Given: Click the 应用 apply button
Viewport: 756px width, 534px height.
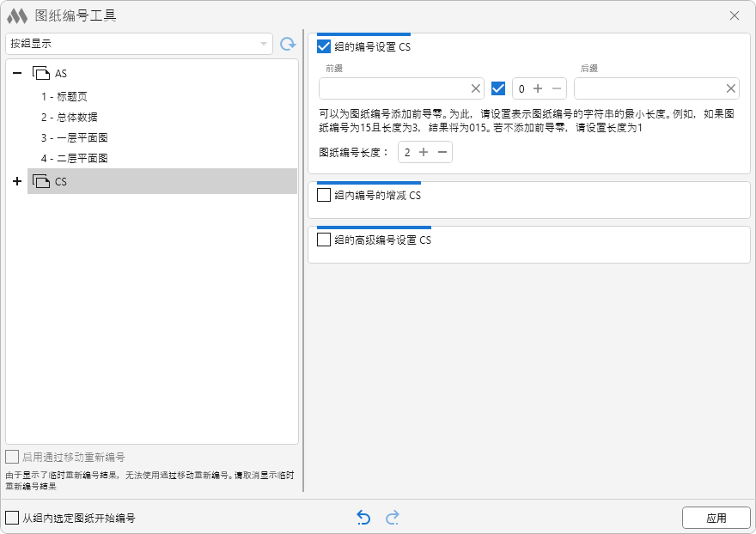Looking at the screenshot, I should [716, 518].
